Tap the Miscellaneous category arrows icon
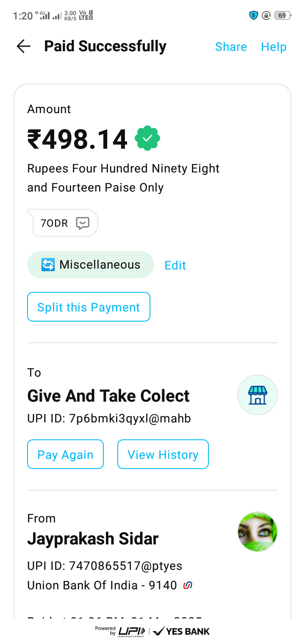This screenshot has width=305, height=644. [48, 265]
